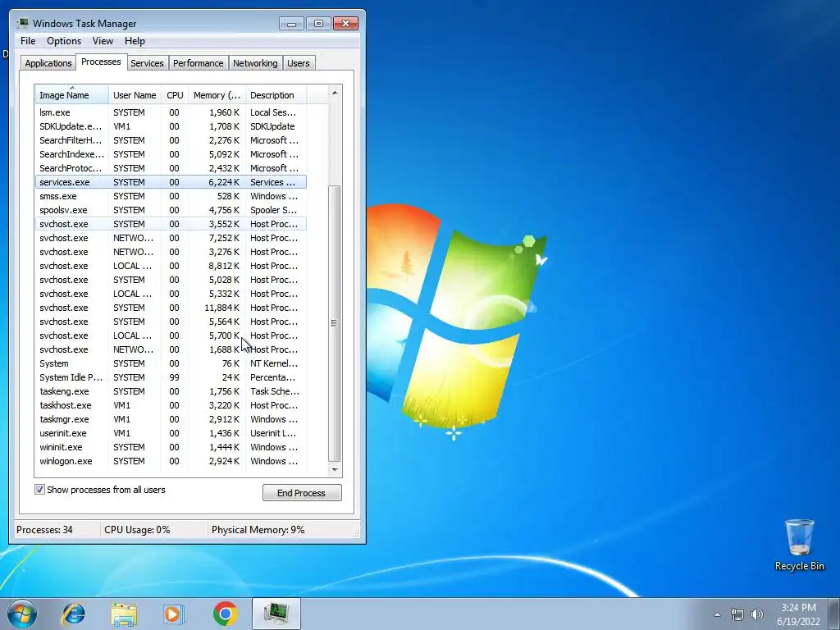The height and width of the screenshot is (630, 840).
Task: Launch Internet Explorer from taskbar
Action: [x=73, y=614]
